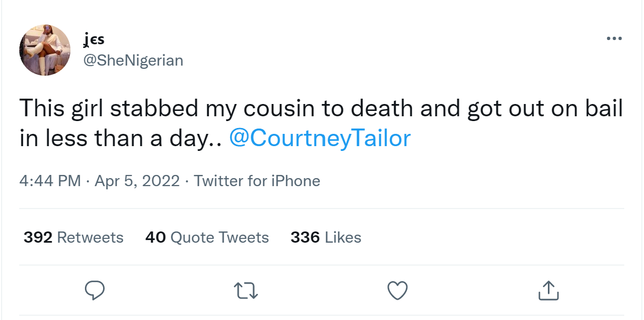Click the @SheNigerian handle

(x=133, y=60)
